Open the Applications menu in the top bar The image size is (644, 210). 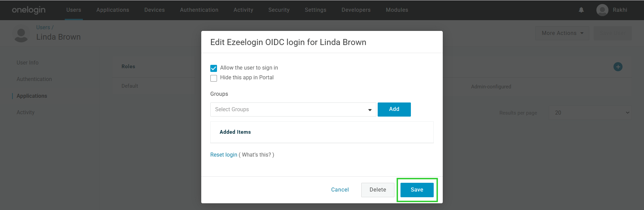[x=113, y=10]
